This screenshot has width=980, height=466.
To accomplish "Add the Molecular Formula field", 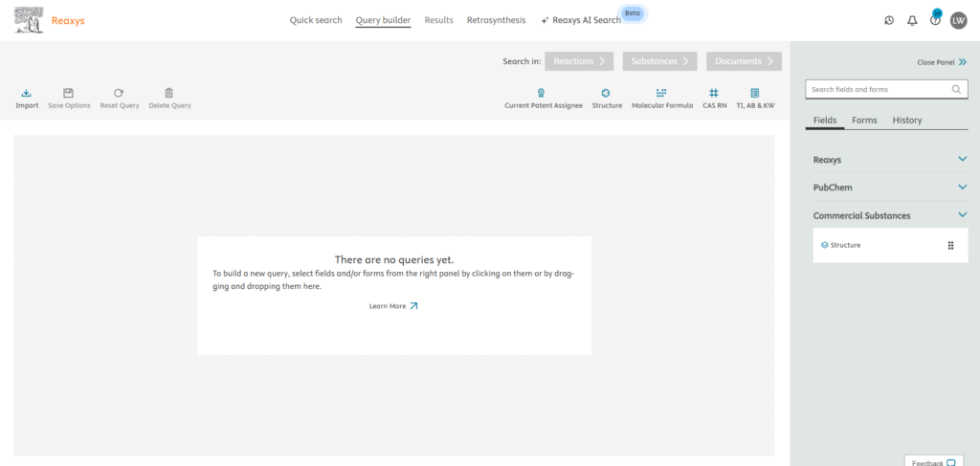I will point(661,94).
